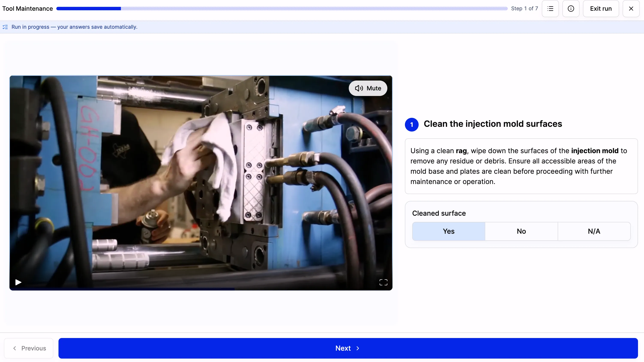Click 'Cleaned surface' label
The image size is (644, 362).
pyautogui.click(x=439, y=213)
